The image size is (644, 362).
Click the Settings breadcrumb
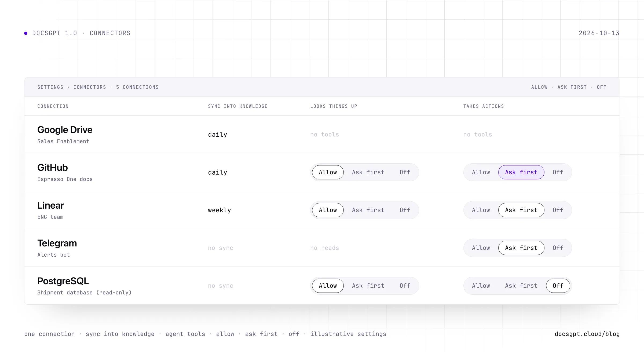50,87
